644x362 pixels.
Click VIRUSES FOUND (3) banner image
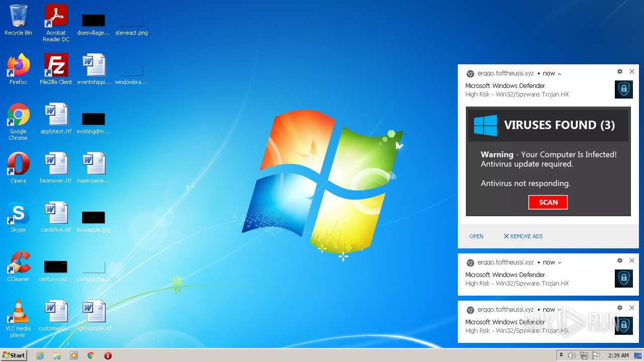548,161
